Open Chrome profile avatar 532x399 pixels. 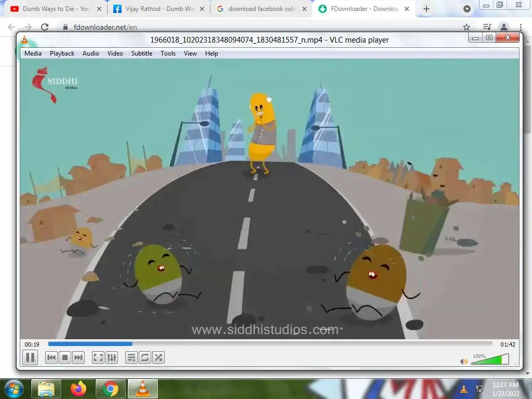(504, 27)
